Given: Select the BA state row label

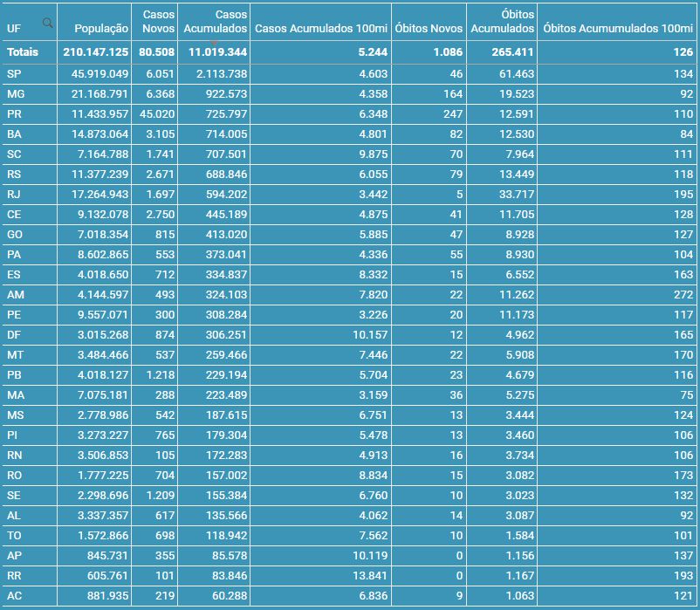Looking at the screenshot, I should click(x=14, y=134).
